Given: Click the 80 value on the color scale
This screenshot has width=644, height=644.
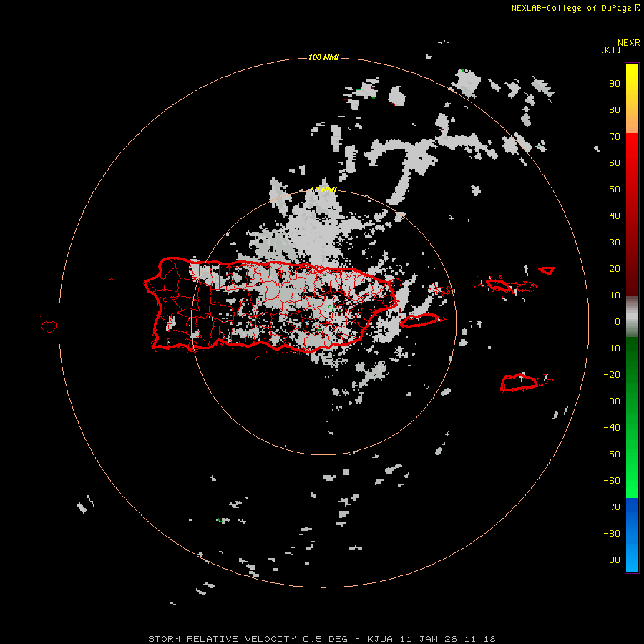Looking at the screenshot, I should tap(615, 110).
